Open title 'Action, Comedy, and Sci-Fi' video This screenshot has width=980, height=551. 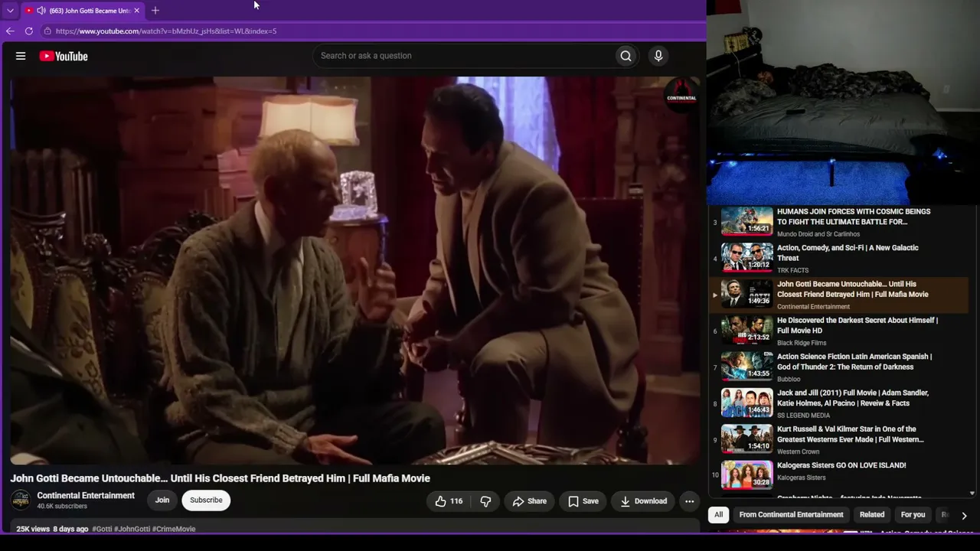point(848,253)
